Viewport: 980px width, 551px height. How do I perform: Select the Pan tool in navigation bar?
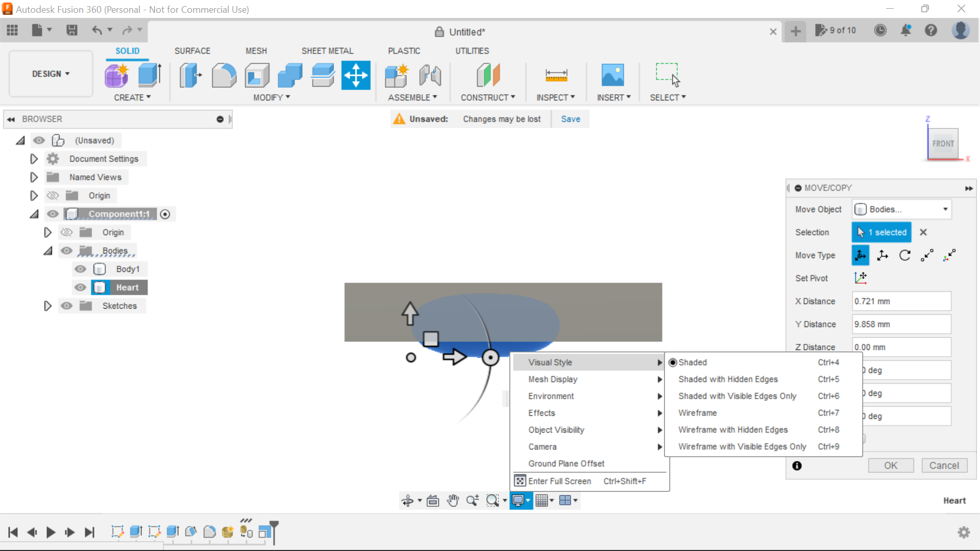pos(453,500)
